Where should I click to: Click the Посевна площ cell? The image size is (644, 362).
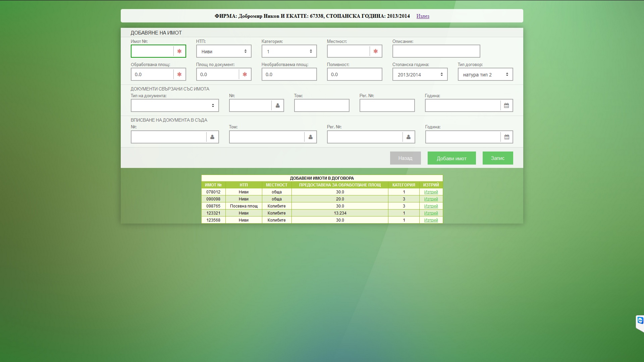[244, 206]
